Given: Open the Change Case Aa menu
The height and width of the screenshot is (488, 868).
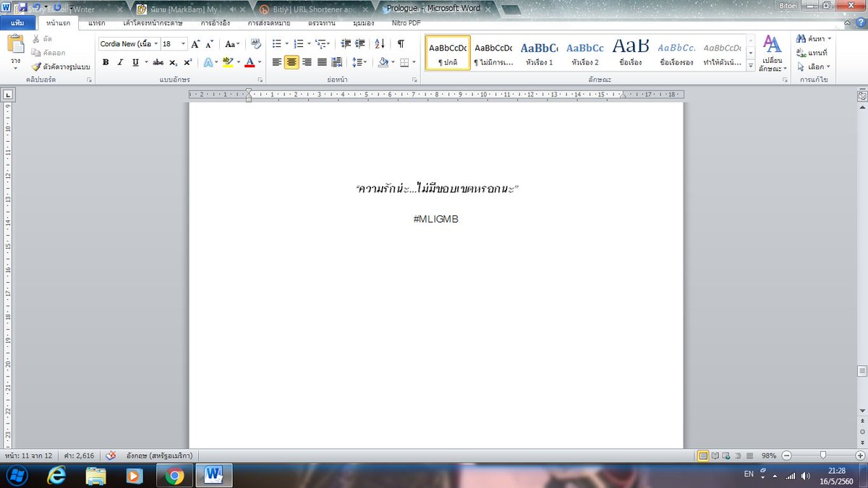Looking at the screenshot, I should (x=231, y=44).
